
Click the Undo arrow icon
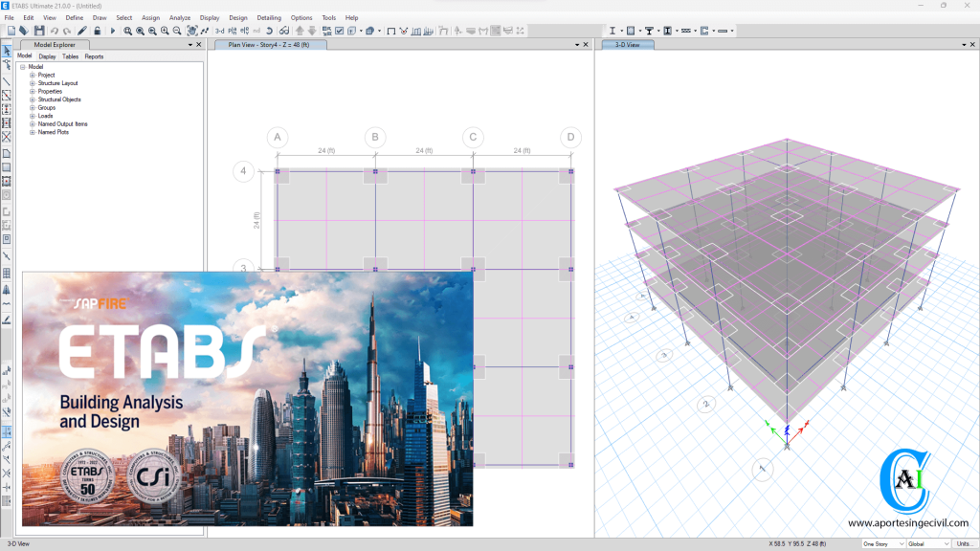[x=55, y=31]
